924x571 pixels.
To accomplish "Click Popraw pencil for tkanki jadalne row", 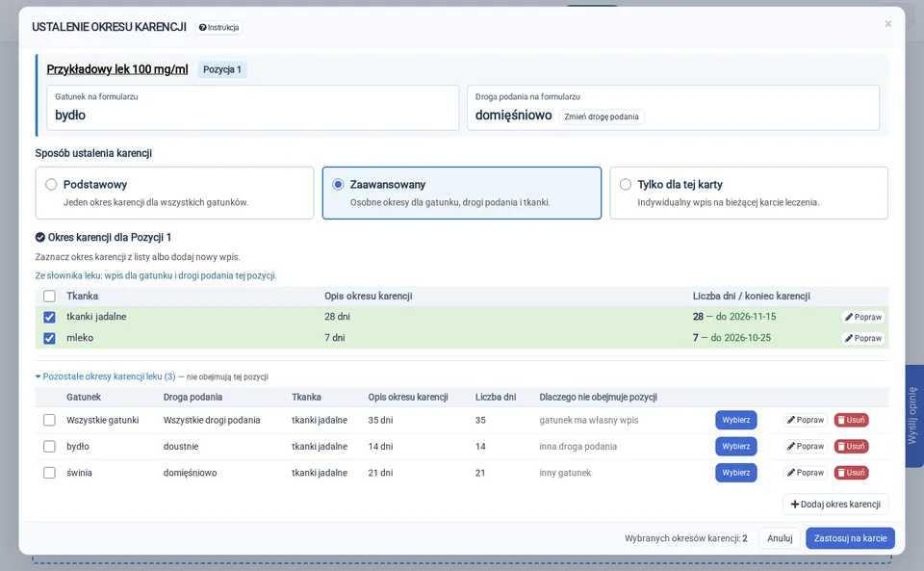I will [863, 317].
